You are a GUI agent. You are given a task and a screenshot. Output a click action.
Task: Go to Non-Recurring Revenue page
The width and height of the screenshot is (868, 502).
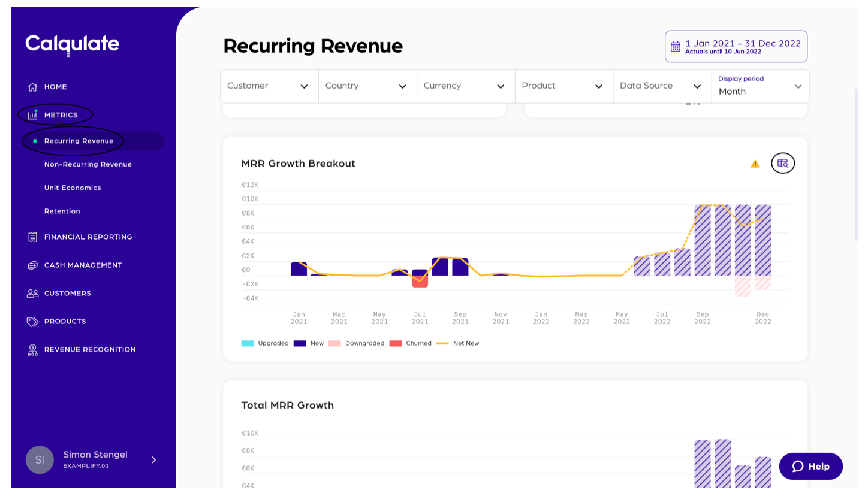[88, 164]
